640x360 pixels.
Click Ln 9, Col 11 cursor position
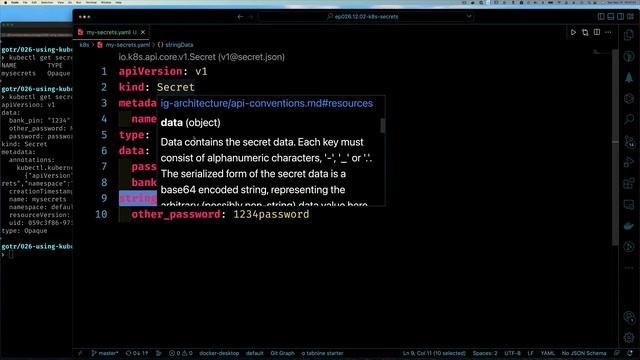[434, 353]
